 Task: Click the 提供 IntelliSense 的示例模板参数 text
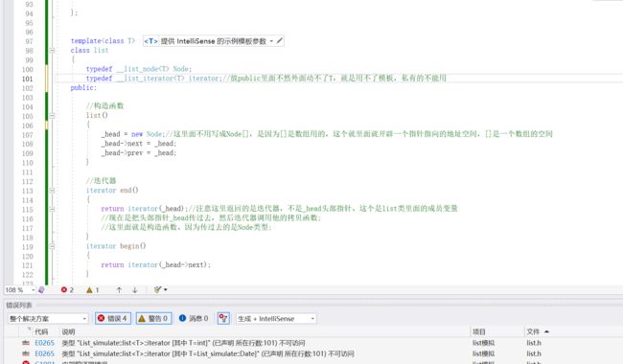coord(214,41)
